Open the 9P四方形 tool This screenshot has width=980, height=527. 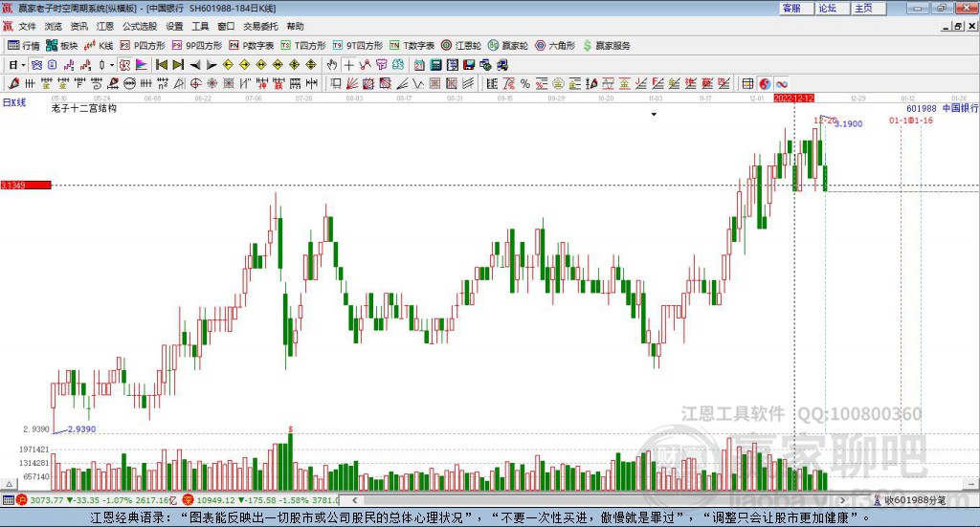197,46
